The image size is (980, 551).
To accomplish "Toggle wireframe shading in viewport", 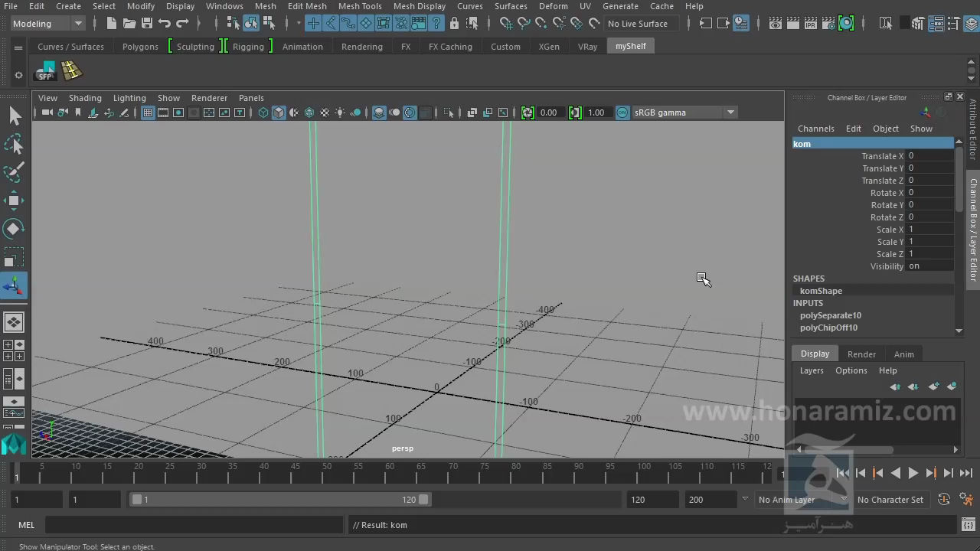I will 263,112.
